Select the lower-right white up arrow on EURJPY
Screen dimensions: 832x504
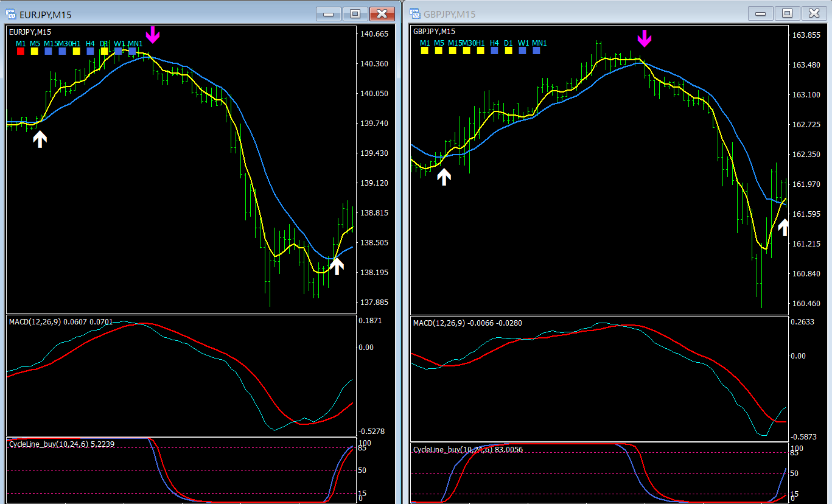pos(337,265)
